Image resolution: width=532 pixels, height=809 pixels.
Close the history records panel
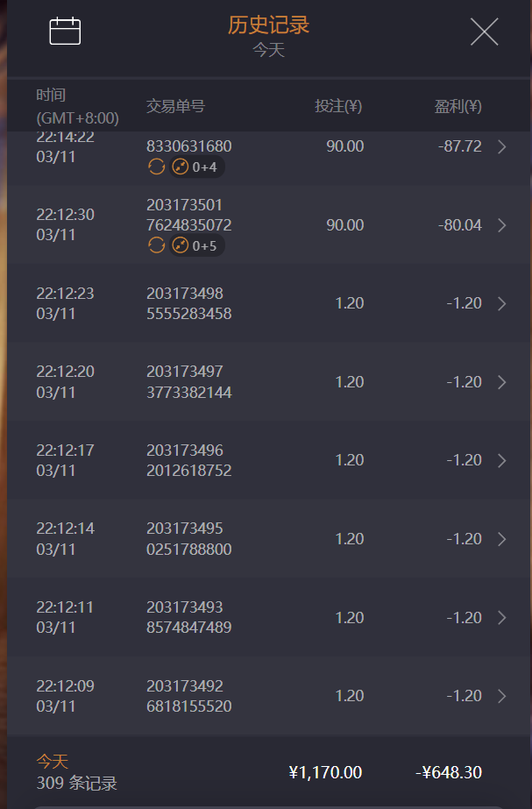[x=484, y=32]
